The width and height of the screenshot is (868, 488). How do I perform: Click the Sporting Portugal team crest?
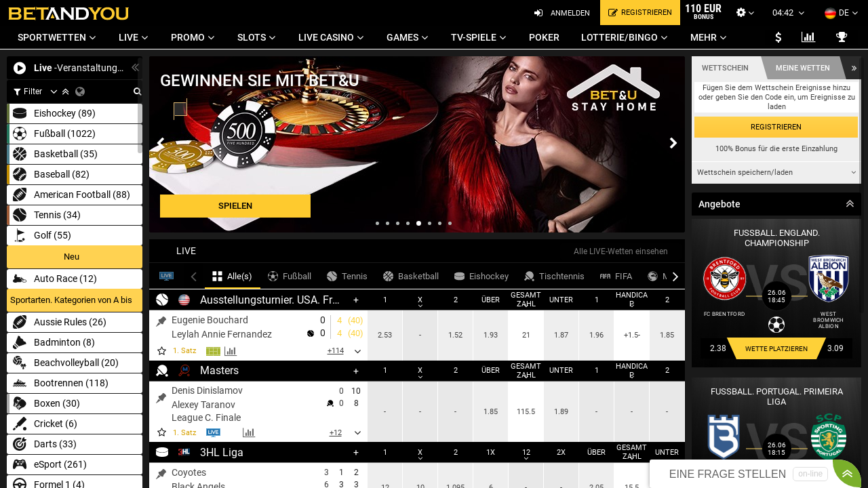point(828,436)
